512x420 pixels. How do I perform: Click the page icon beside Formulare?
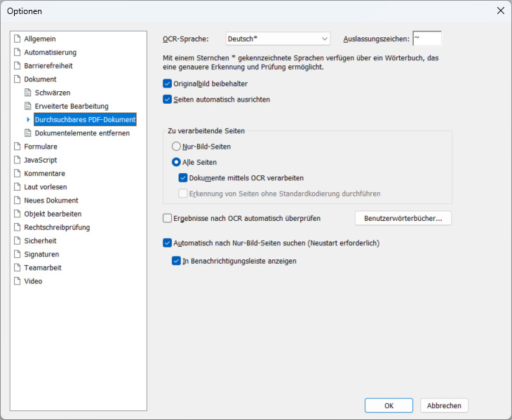(18, 147)
